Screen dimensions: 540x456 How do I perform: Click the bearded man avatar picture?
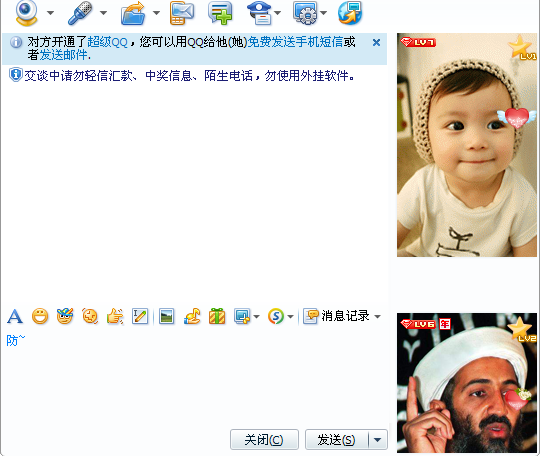coord(467,383)
